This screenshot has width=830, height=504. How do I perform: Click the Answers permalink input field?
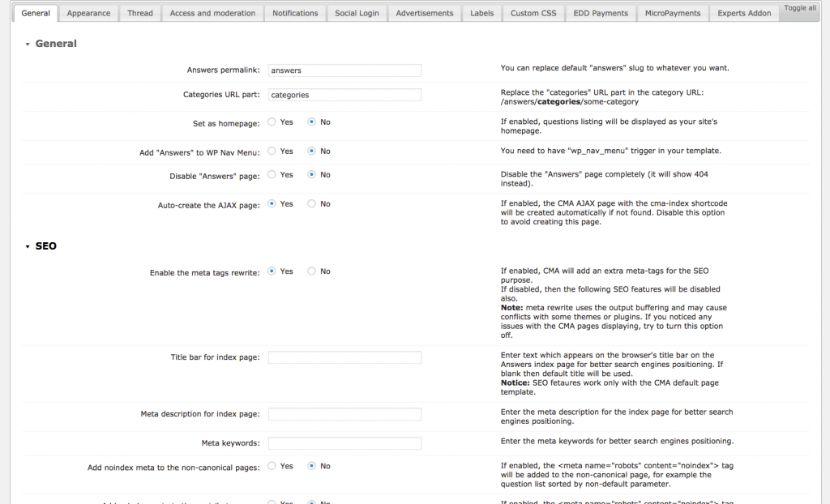tap(344, 70)
